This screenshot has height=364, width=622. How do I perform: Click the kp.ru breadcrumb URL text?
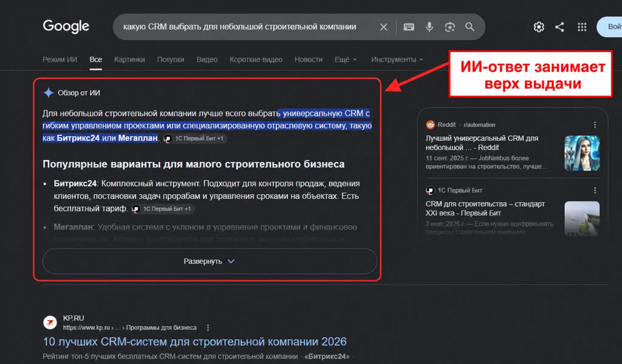pyautogui.click(x=130, y=328)
